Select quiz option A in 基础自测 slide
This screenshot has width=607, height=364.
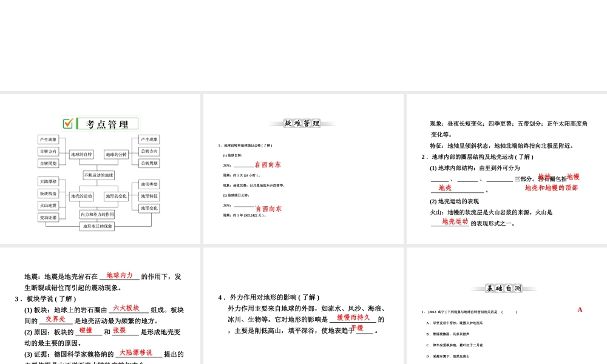click(455, 323)
